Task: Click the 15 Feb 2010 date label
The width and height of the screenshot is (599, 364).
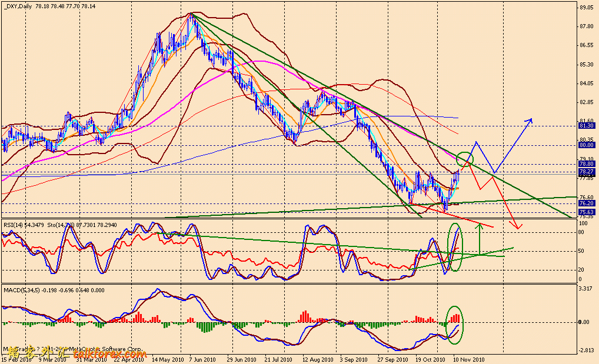Action: click(x=16, y=360)
